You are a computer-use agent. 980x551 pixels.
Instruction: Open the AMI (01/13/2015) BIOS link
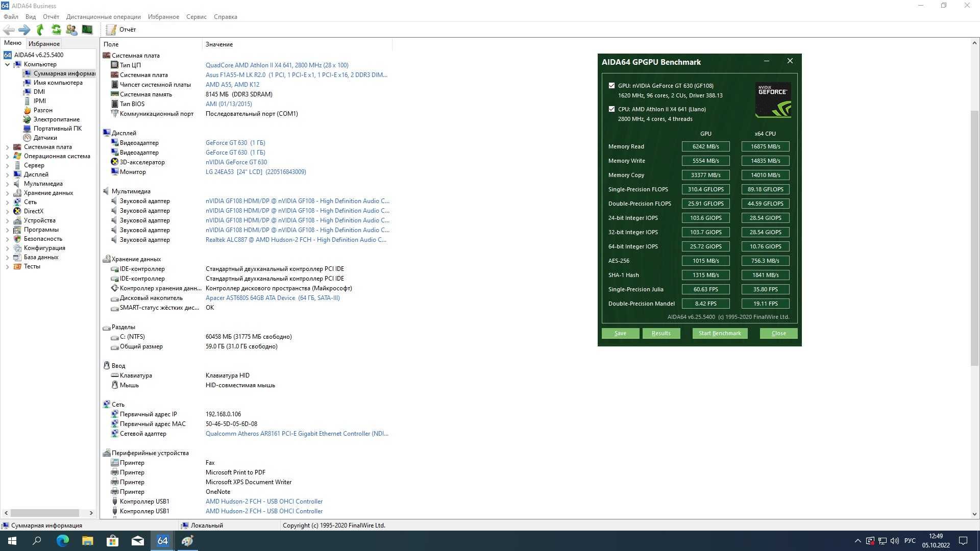point(229,104)
